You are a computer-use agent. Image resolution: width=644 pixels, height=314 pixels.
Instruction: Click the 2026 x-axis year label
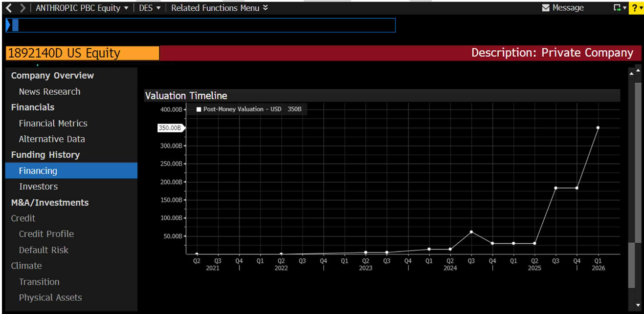[x=598, y=268]
